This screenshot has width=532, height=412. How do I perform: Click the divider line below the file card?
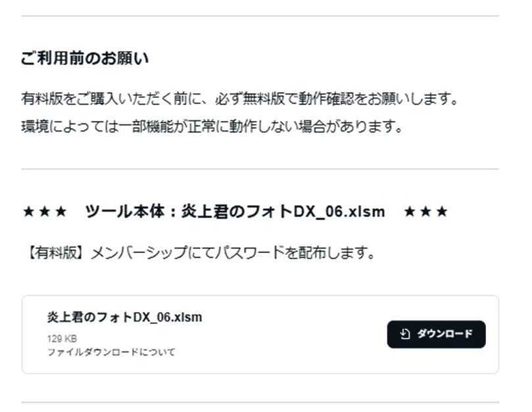click(260, 403)
